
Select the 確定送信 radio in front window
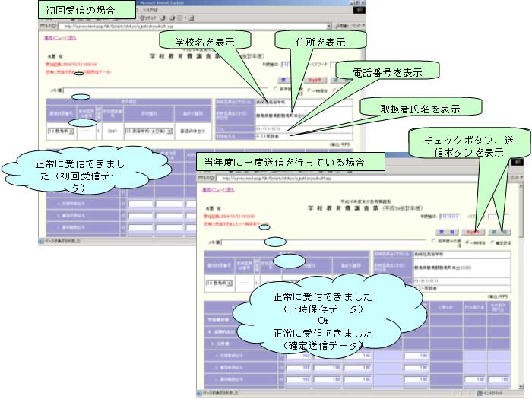click(x=492, y=242)
